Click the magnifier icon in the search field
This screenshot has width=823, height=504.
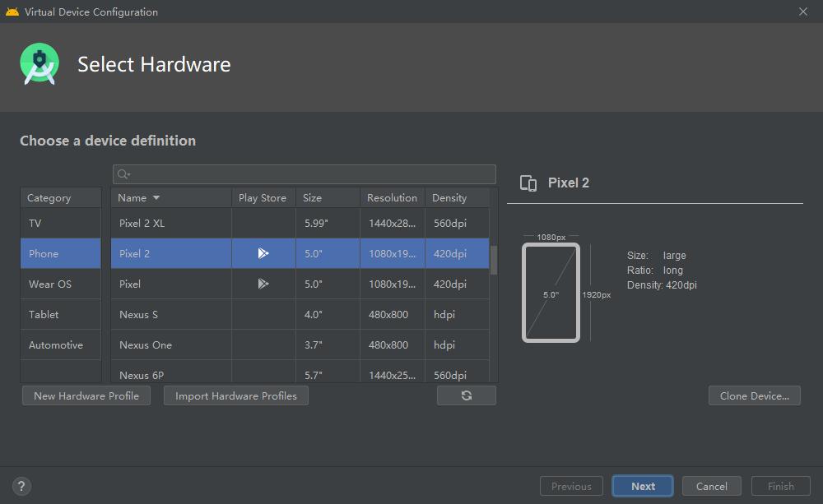123,173
